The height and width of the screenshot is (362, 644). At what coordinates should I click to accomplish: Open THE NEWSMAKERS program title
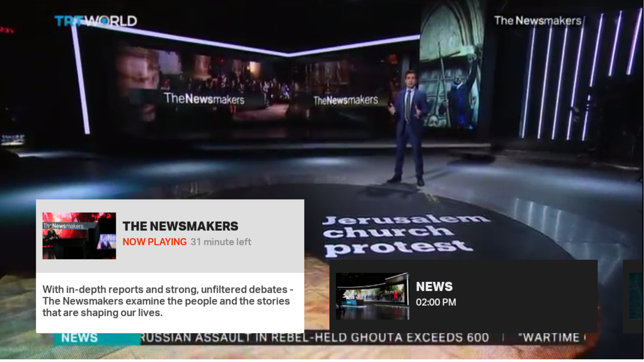coord(180,226)
